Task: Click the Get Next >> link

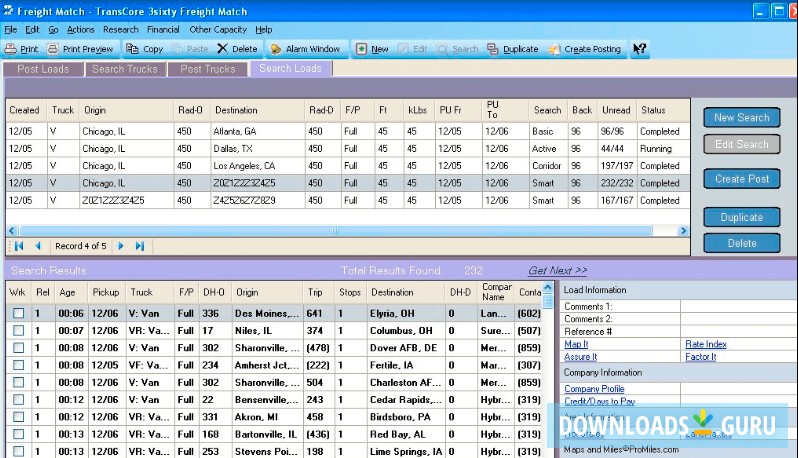Action: tap(557, 270)
